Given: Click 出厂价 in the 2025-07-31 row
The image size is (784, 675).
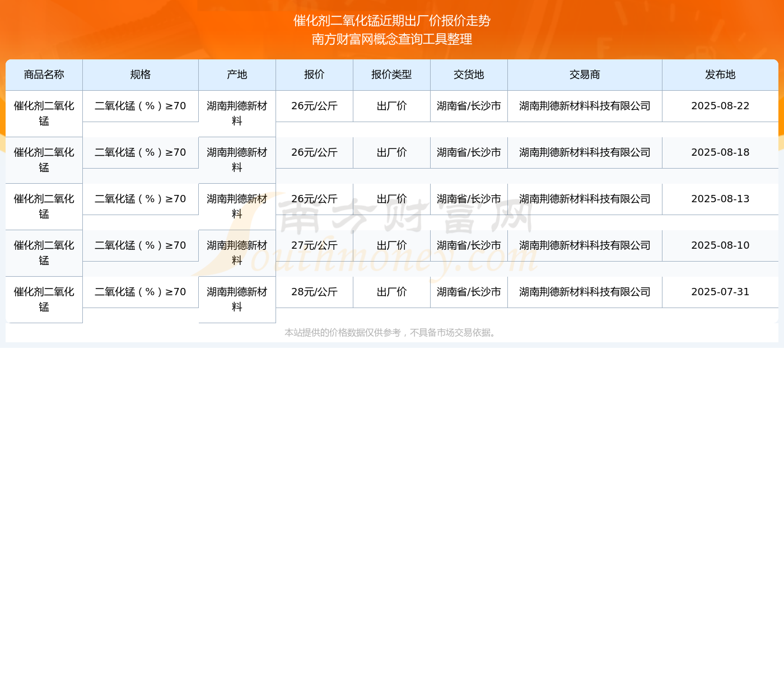Looking at the screenshot, I should (392, 292).
